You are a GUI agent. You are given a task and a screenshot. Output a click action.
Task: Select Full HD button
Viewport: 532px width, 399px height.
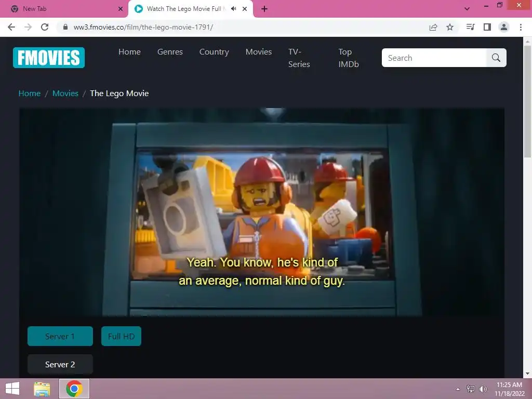121,336
